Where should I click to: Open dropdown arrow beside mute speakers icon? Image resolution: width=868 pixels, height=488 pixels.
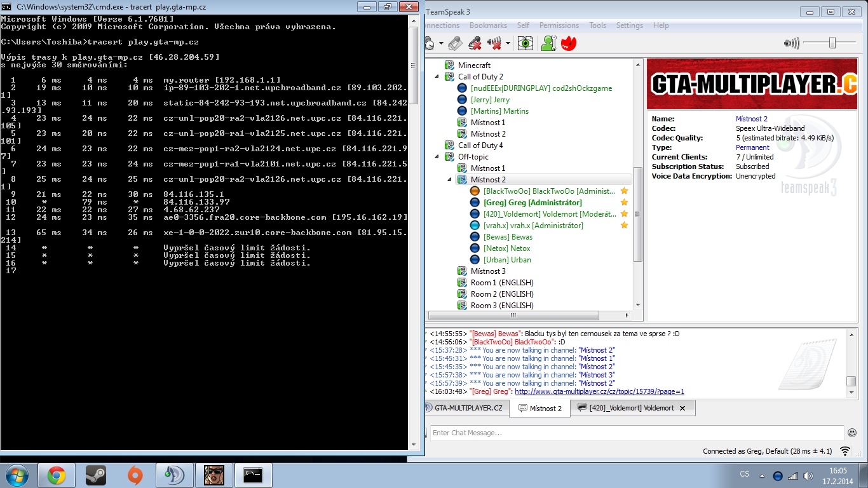tap(508, 44)
